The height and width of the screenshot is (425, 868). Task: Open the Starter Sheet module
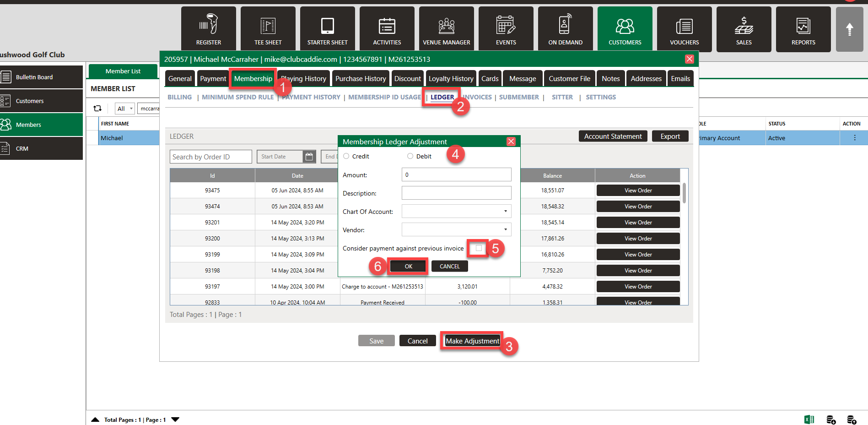click(x=328, y=29)
